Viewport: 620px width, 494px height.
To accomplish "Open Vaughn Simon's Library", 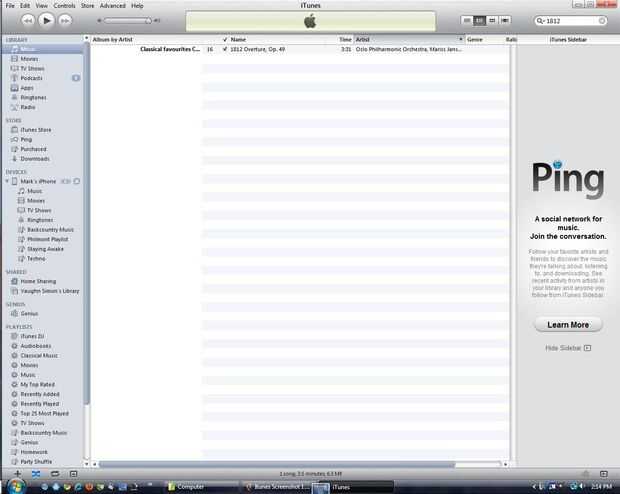I will (x=50, y=291).
